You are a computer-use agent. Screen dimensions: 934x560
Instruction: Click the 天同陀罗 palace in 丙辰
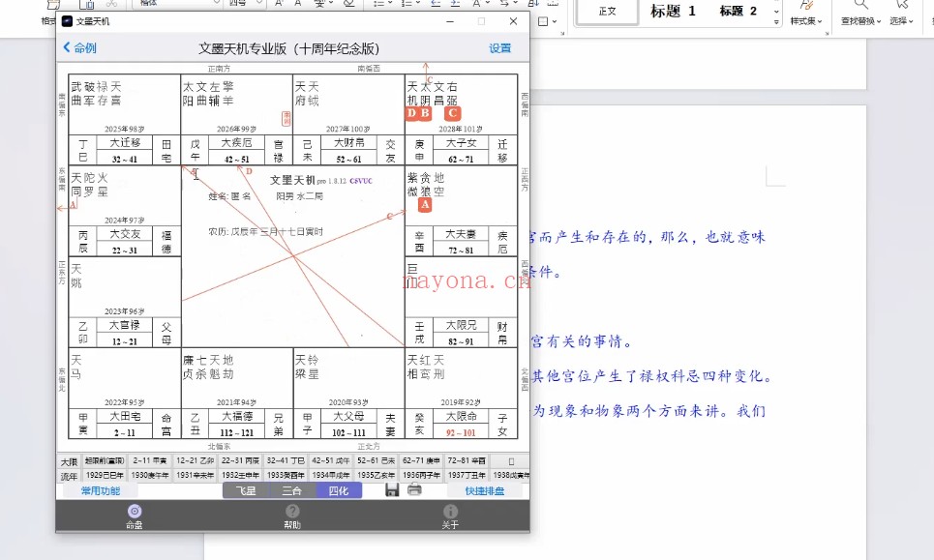[125, 211]
